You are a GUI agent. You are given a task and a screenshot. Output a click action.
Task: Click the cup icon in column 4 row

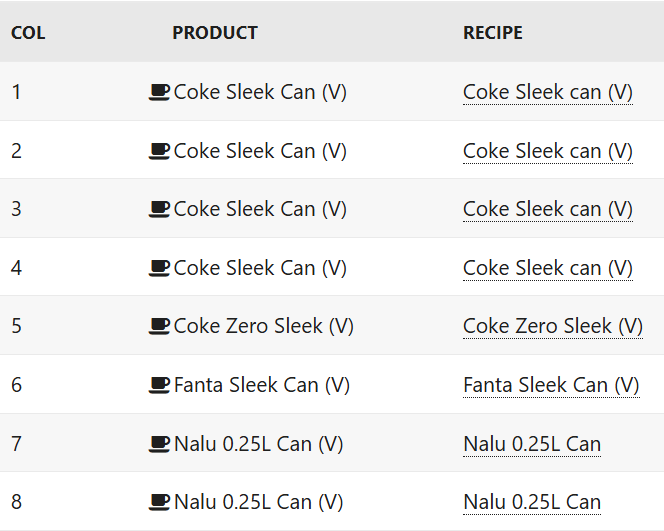coord(159,268)
